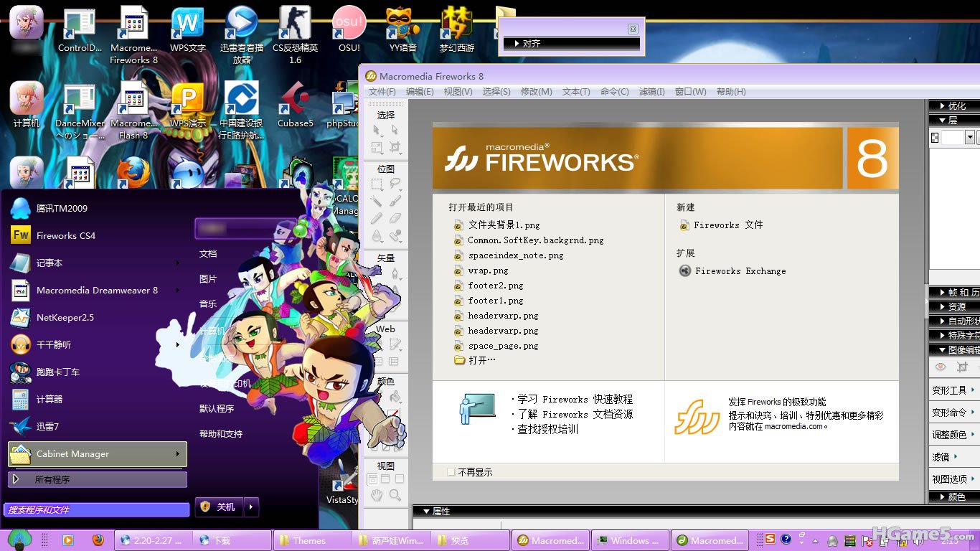Switch to standard screen view mode

(372, 479)
